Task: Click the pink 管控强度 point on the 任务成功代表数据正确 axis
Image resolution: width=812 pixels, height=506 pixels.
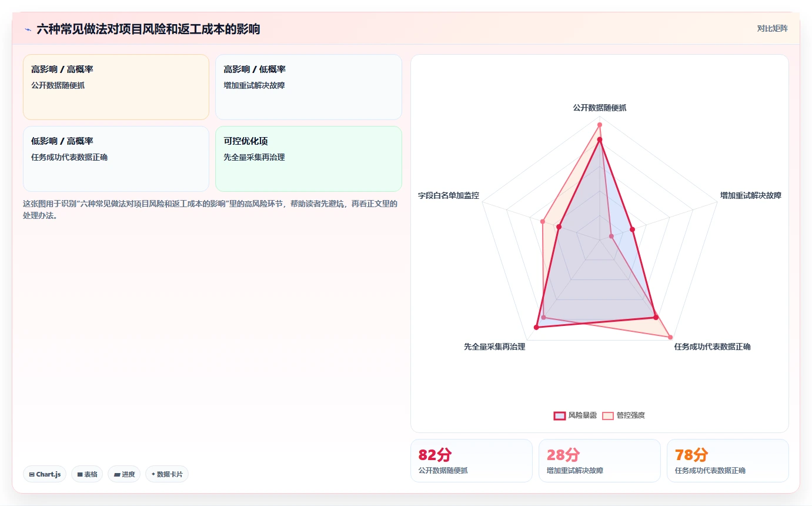Action: (x=670, y=337)
